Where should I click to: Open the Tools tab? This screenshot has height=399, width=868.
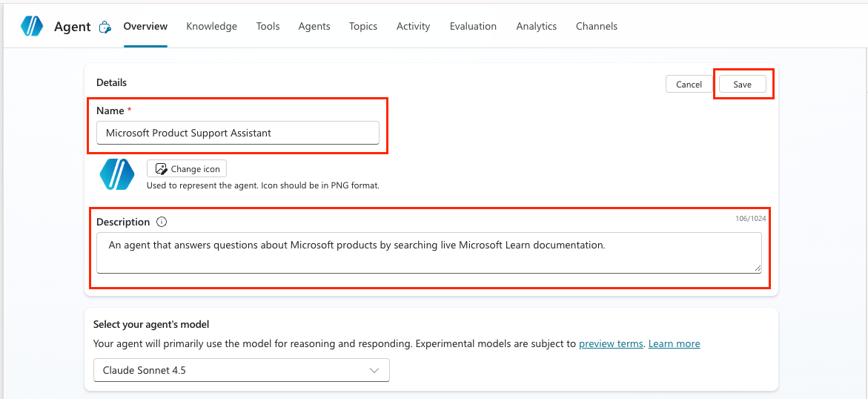268,26
